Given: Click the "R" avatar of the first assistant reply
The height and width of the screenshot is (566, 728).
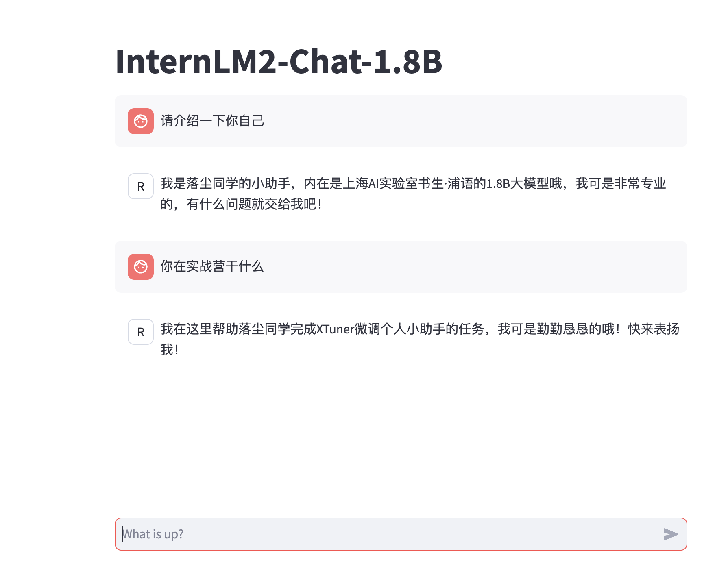Looking at the screenshot, I should [x=141, y=186].
